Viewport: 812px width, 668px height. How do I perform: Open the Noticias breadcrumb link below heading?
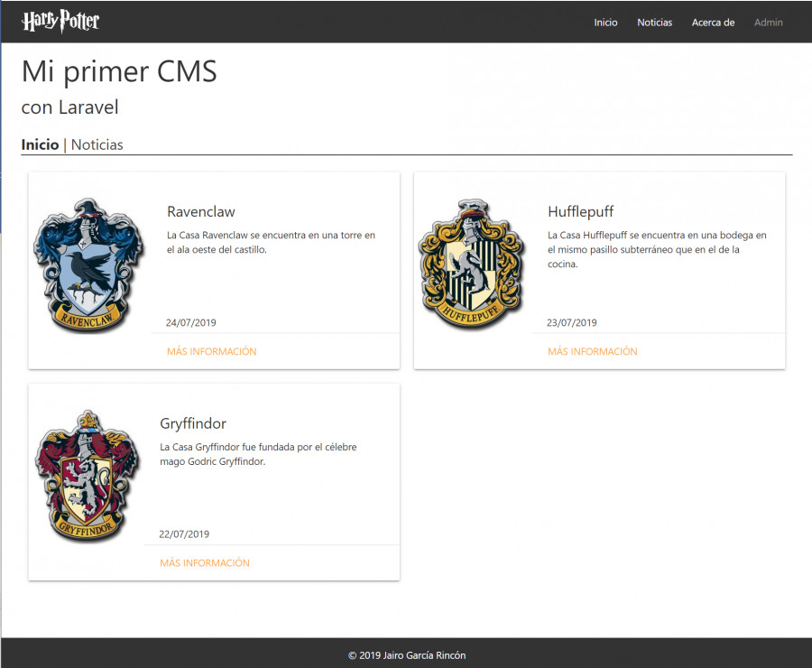[x=97, y=144]
